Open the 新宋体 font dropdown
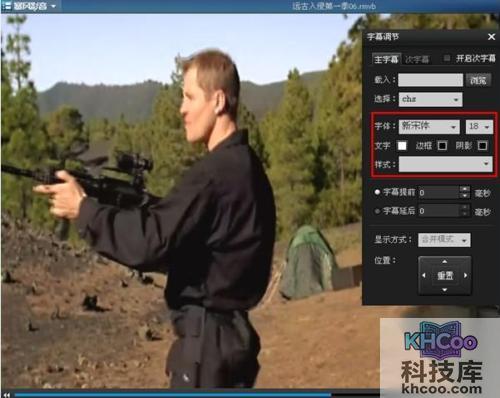Image resolution: width=500 pixels, height=398 pixels. (429, 127)
